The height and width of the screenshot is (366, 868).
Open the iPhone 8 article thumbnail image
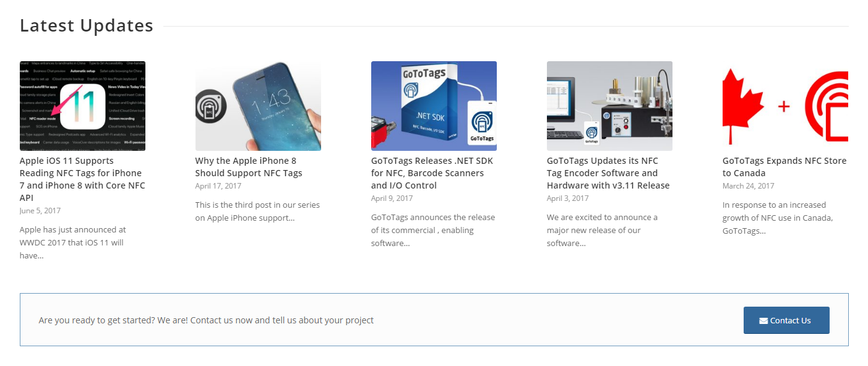[258, 106]
